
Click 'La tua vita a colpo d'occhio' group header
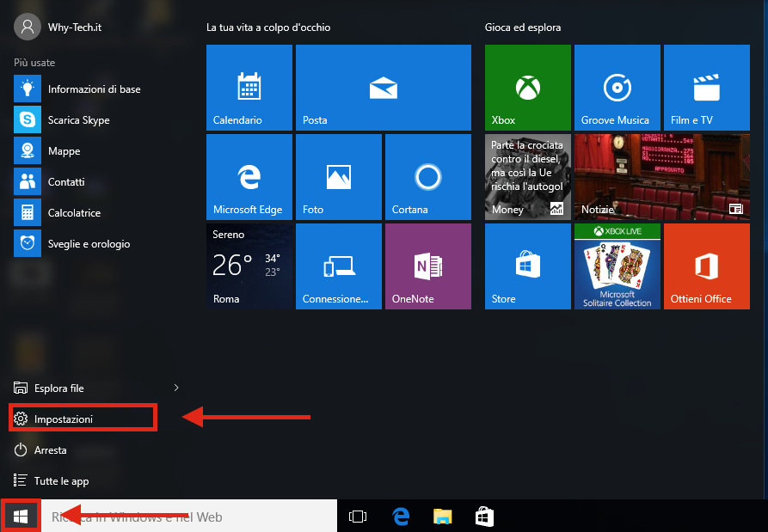(268, 28)
